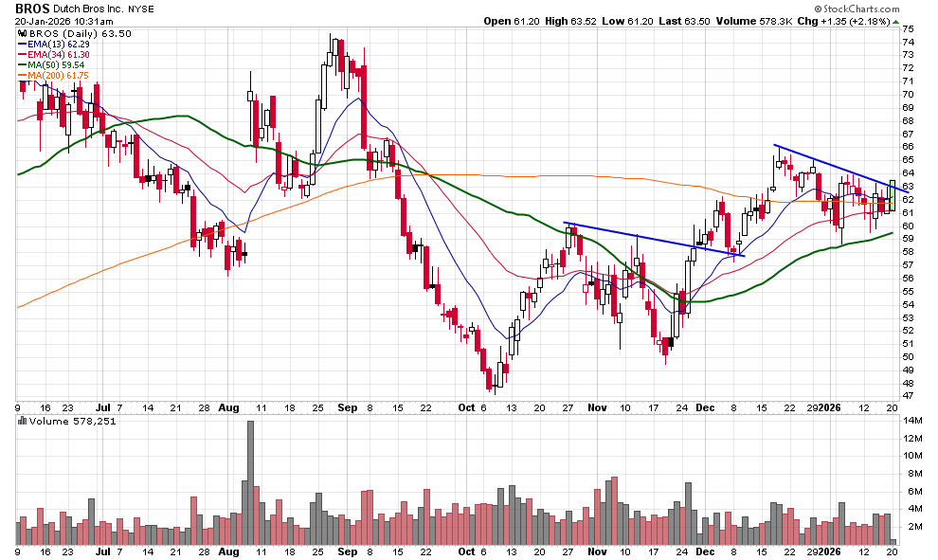Click the Oct label under the volume panel
938x560 pixels.
(466, 551)
